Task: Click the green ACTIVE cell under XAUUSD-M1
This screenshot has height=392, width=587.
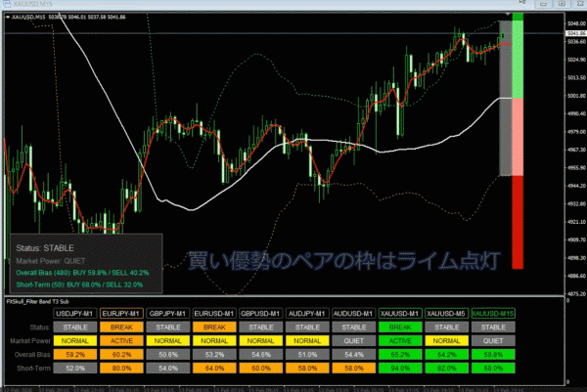Action: (x=400, y=341)
